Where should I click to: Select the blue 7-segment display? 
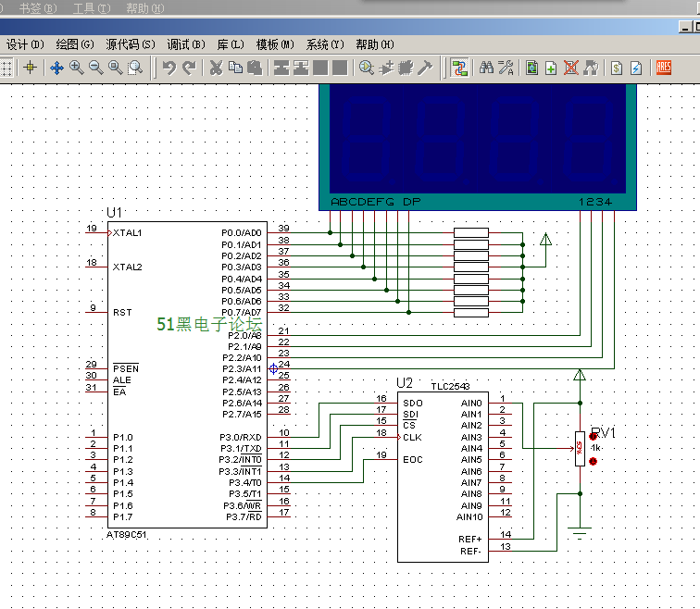coord(478,146)
